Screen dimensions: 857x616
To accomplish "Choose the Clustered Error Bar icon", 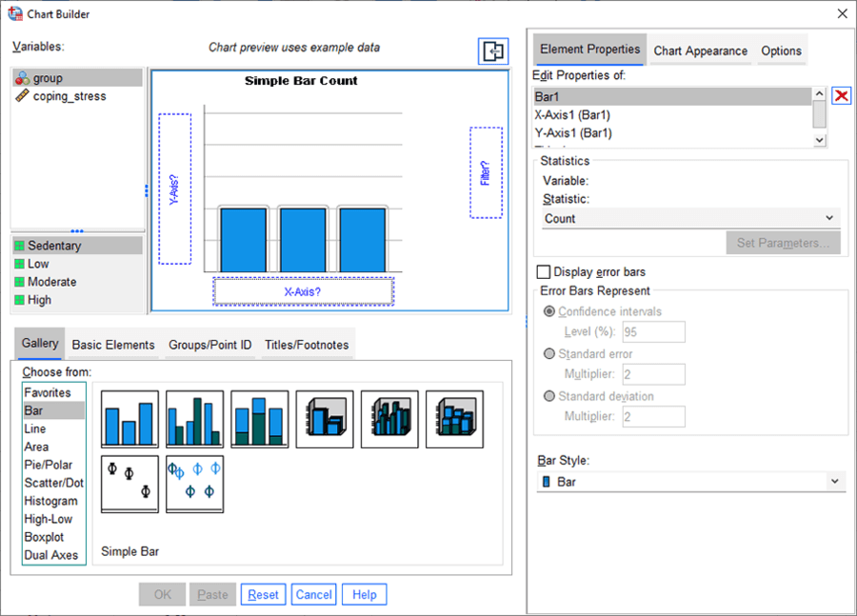I will coord(194,484).
